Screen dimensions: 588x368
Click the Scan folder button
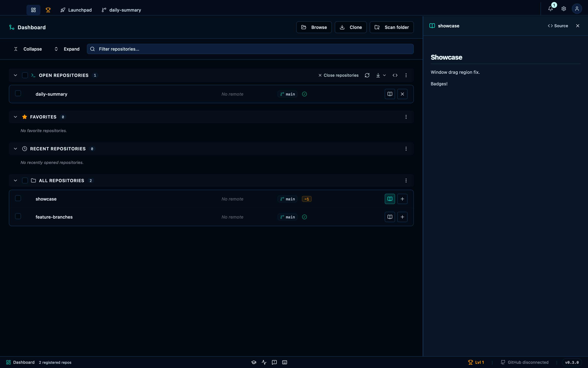(x=392, y=27)
